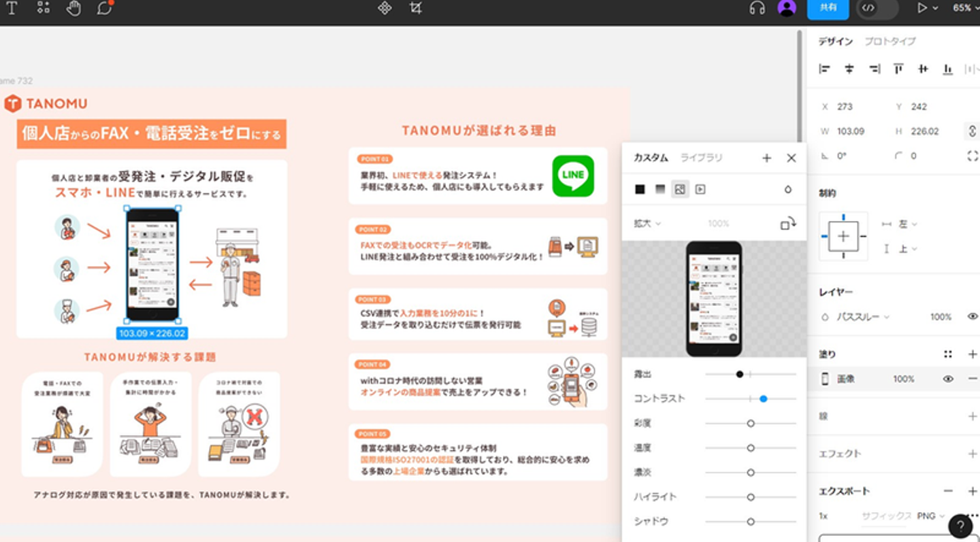Click the W width field

tap(851, 131)
